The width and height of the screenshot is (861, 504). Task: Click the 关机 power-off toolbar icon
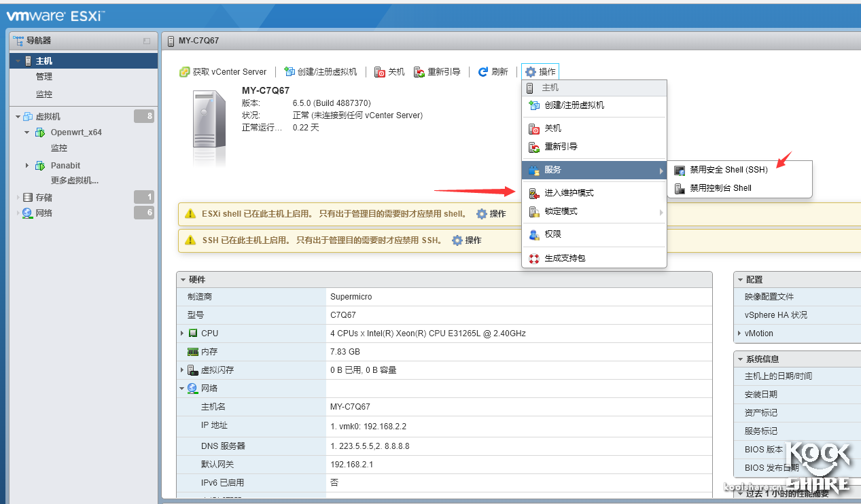pyautogui.click(x=380, y=71)
